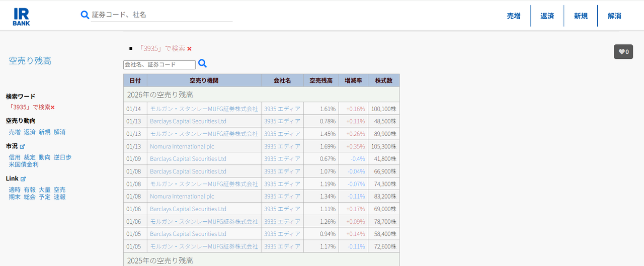Clear the 3935 search word in sidebar
This screenshot has width=644, height=266.
tap(52, 107)
